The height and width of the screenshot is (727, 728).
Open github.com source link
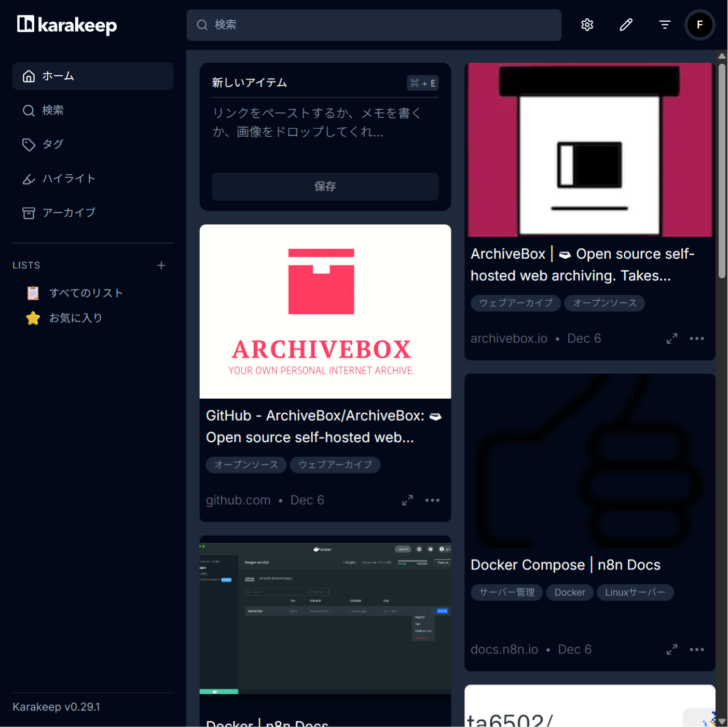click(238, 500)
